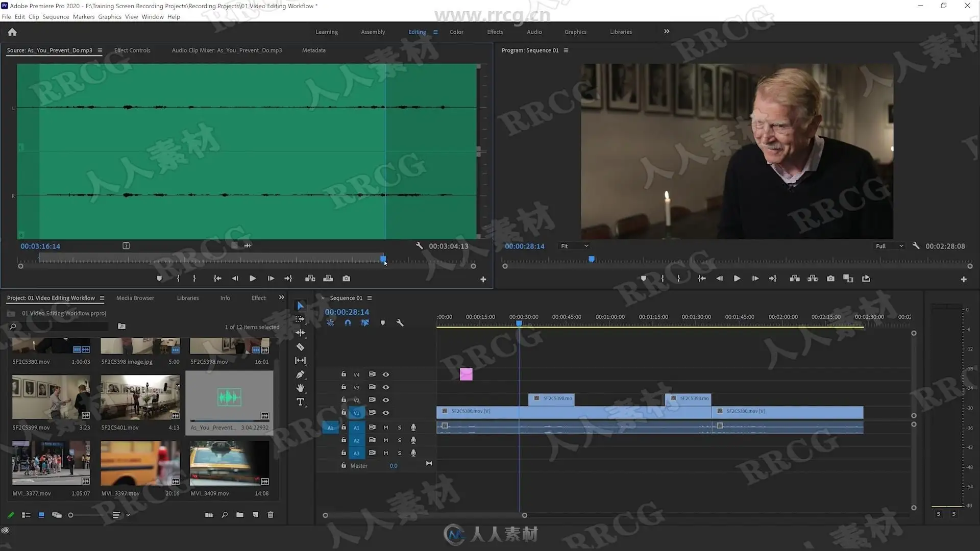Select the MVI_3409.mov taxi thumbnail
The image size is (980, 551).
pyautogui.click(x=229, y=463)
